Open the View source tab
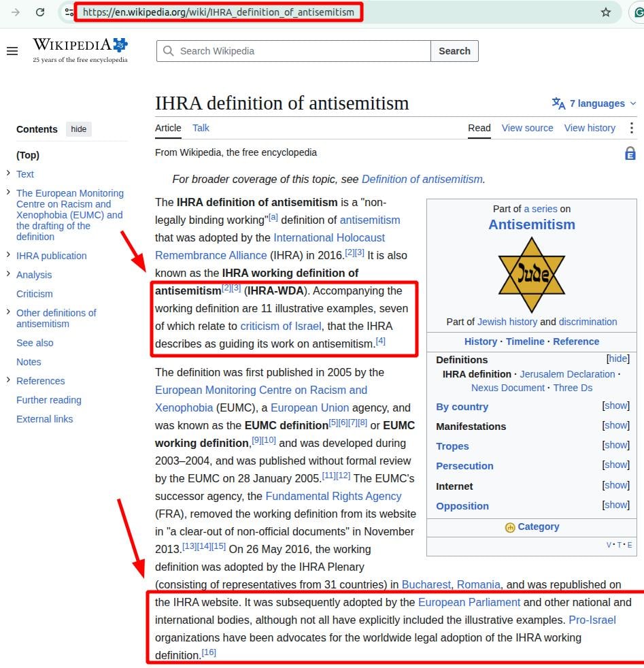 pyautogui.click(x=527, y=128)
